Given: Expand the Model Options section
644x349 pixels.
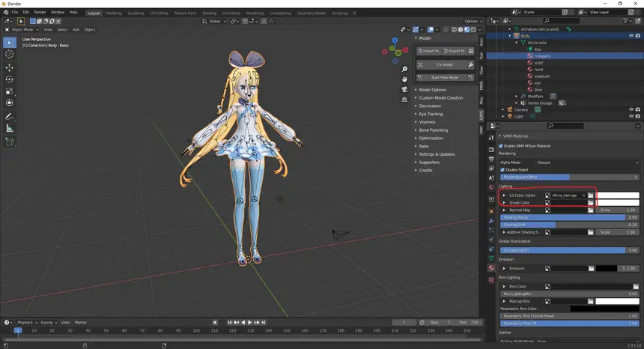Looking at the screenshot, I should [433, 90].
